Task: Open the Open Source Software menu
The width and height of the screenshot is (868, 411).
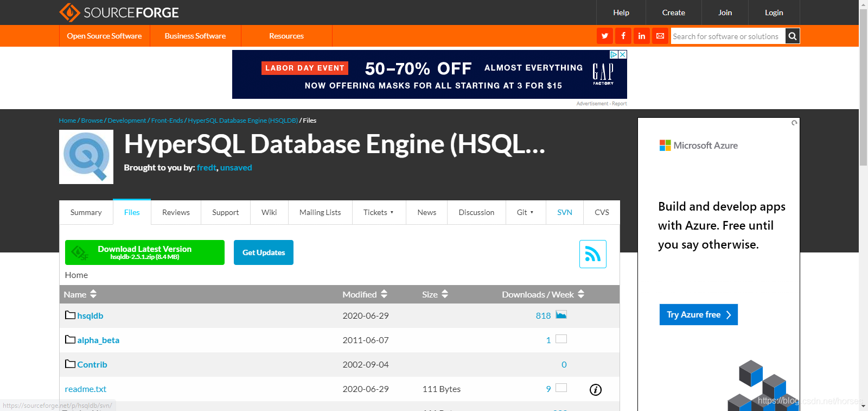Action: (104, 36)
